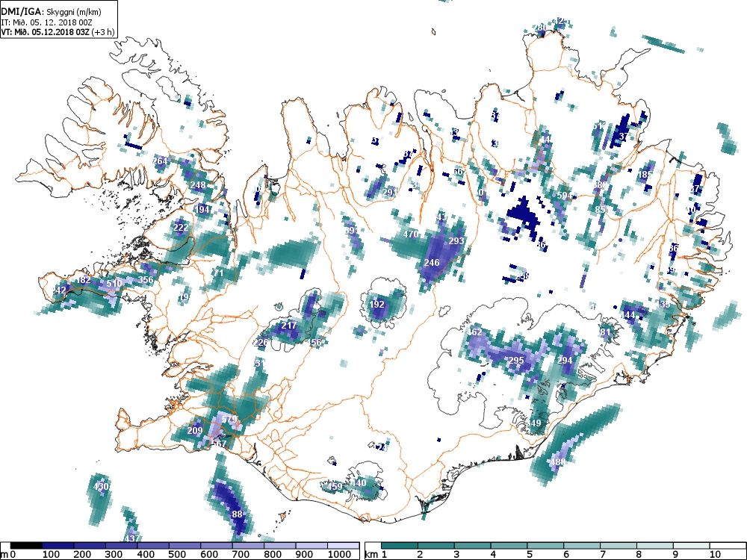
Task: Click the 88 visibility value offshore south
Action: tap(238, 514)
